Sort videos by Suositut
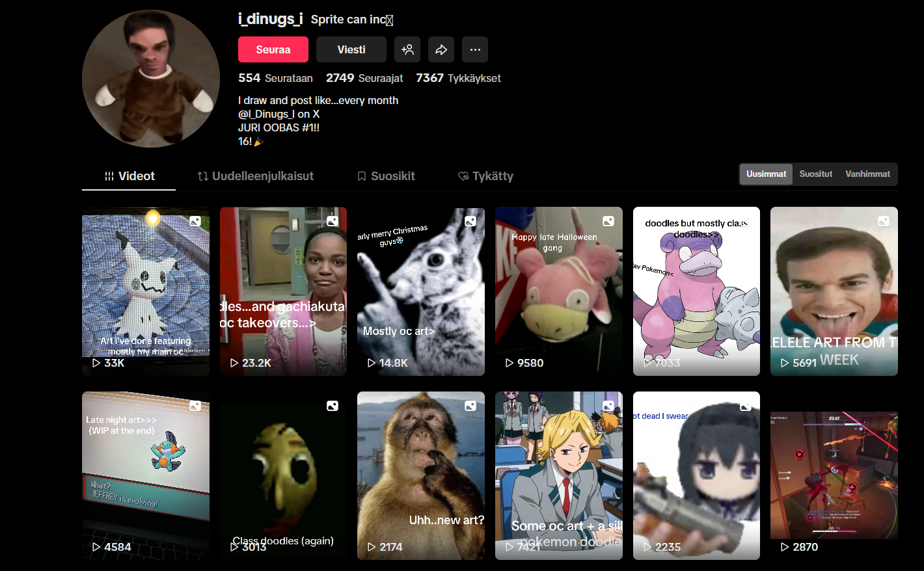This screenshot has width=924, height=571. (x=815, y=174)
